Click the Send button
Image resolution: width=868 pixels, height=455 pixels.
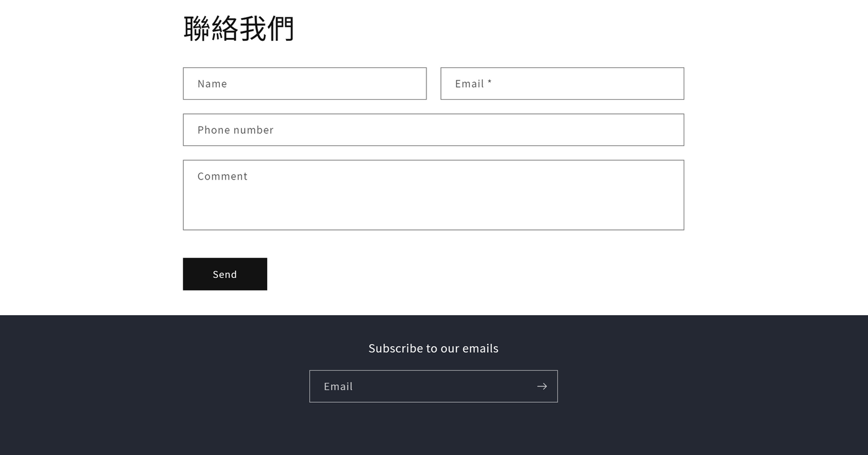225,274
